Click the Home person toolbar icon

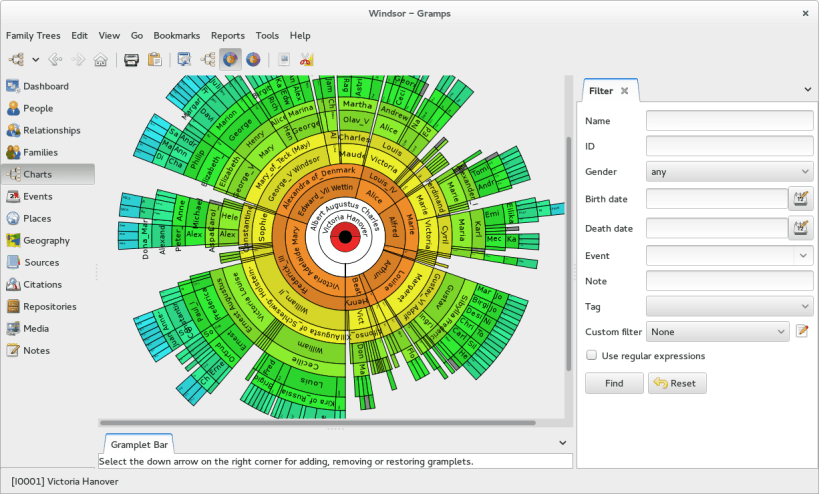click(100, 59)
